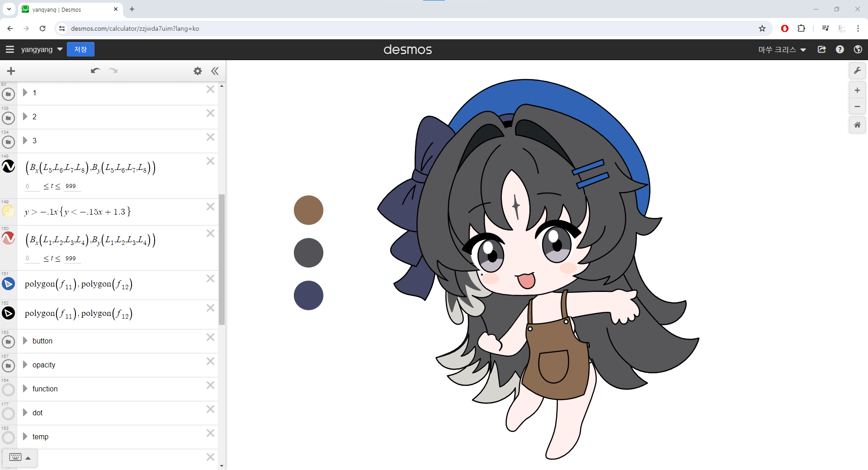The image size is (868, 470).
Task: Delete the function folder row
Action: [x=210, y=385]
